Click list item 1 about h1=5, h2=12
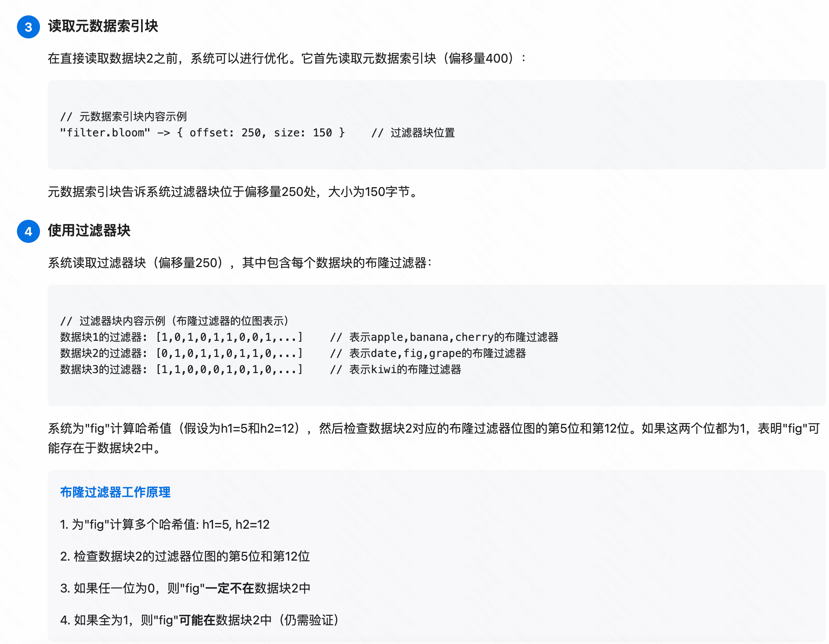 click(x=165, y=524)
